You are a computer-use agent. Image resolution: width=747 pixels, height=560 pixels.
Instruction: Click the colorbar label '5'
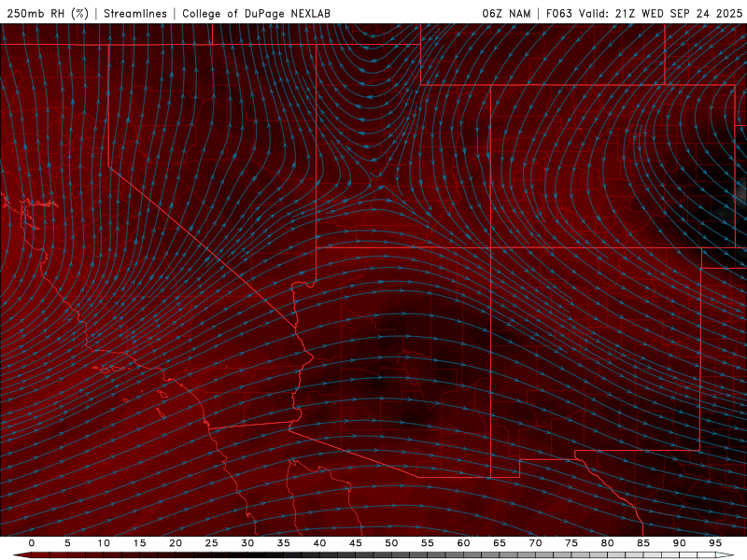point(67,543)
